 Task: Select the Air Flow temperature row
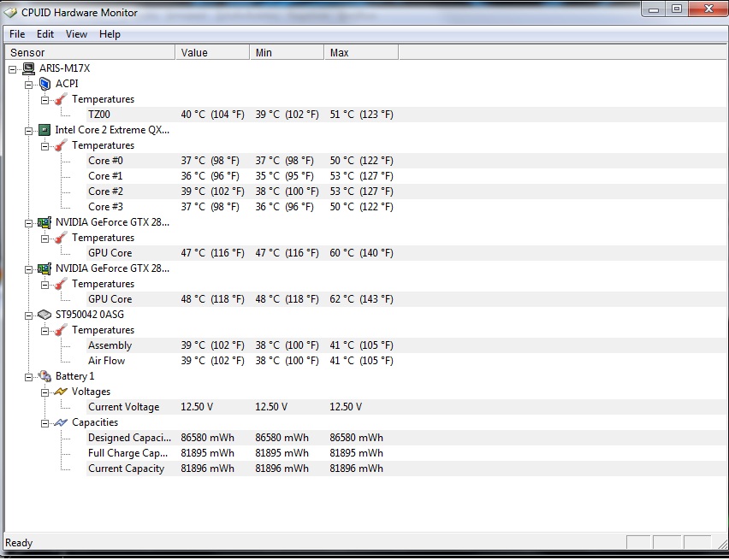[406, 361]
